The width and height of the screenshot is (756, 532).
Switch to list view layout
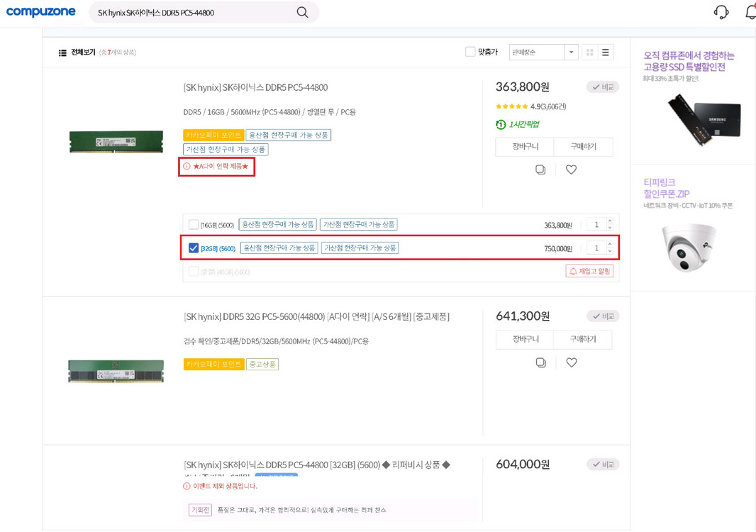pos(606,51)
